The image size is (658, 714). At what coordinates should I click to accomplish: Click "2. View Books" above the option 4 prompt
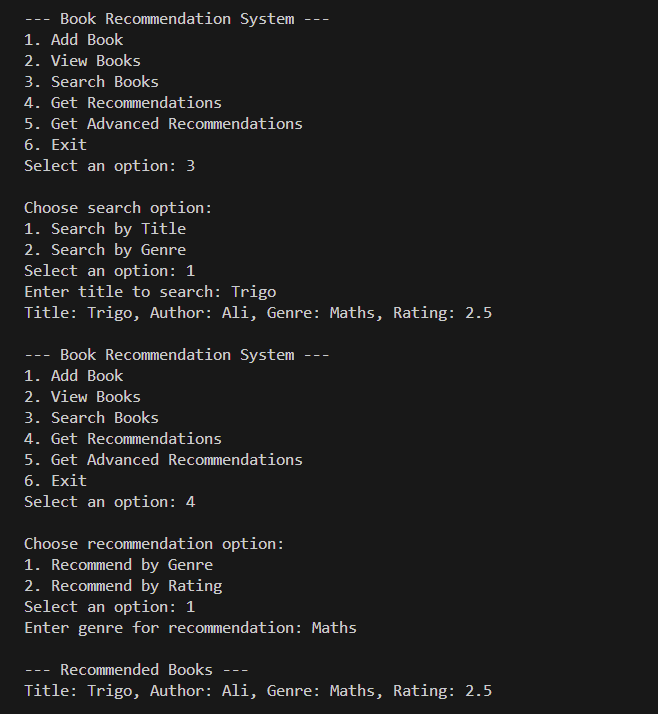tap(83, 397)
